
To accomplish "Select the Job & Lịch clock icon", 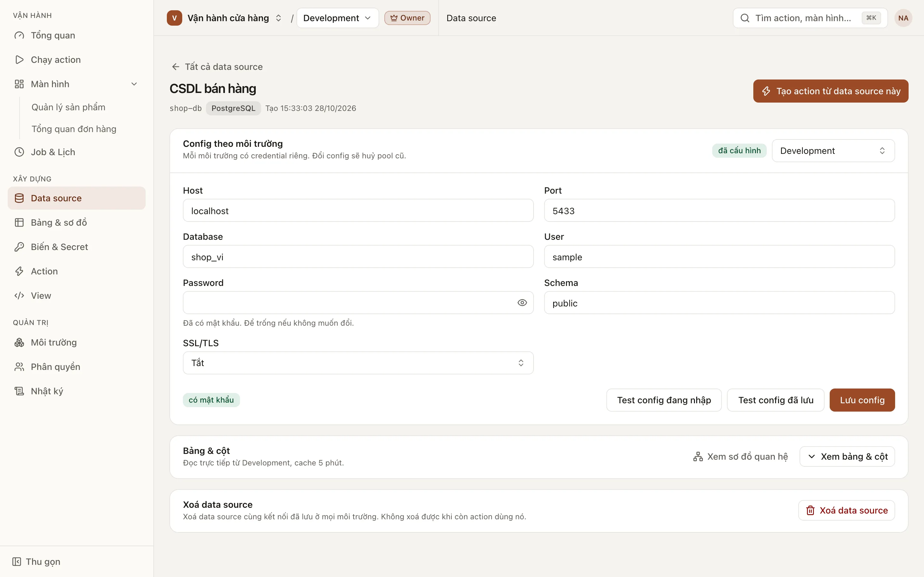I will tap(19, 152).
